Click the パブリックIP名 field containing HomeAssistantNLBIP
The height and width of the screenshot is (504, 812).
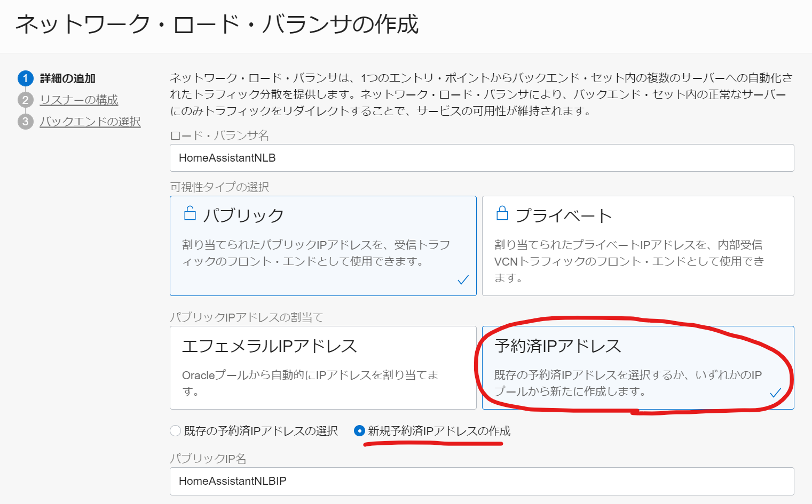click(482, 481)
